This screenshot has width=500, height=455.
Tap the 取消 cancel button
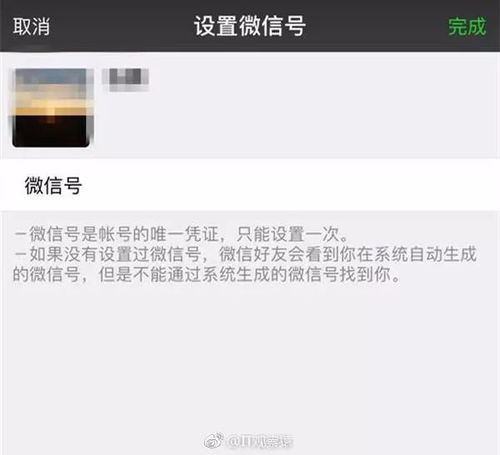click(31, 27)
